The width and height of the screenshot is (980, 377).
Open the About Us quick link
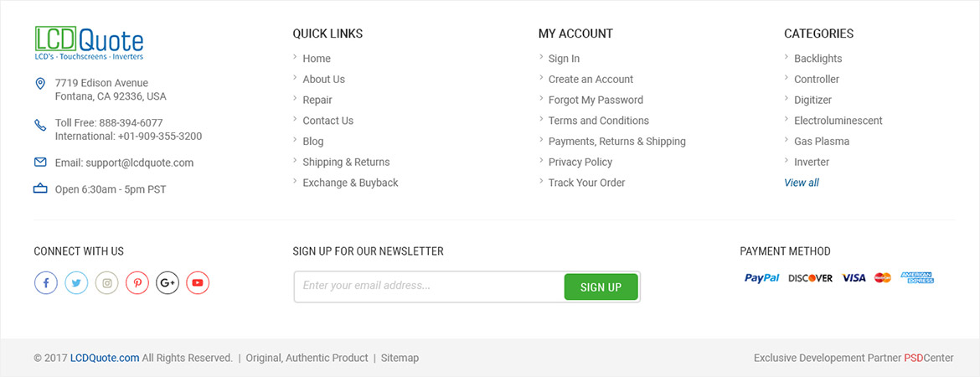[x=324, y=80]
